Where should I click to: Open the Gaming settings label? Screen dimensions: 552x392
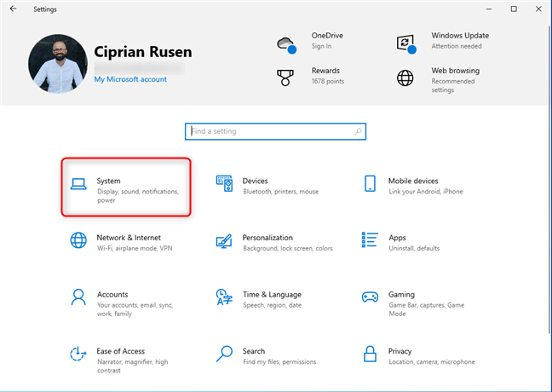click(401, 294)
